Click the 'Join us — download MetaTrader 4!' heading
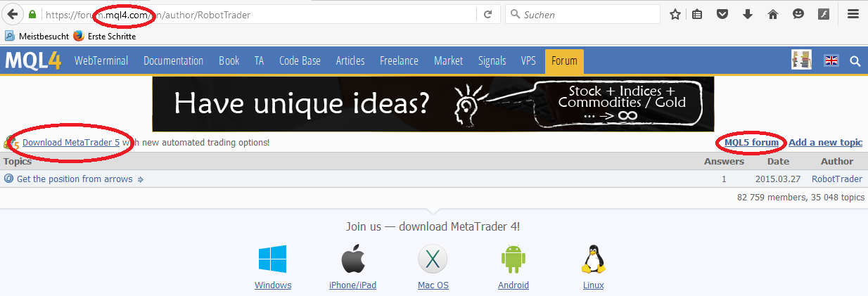868x296 pixels. click(x=433, y=226)
